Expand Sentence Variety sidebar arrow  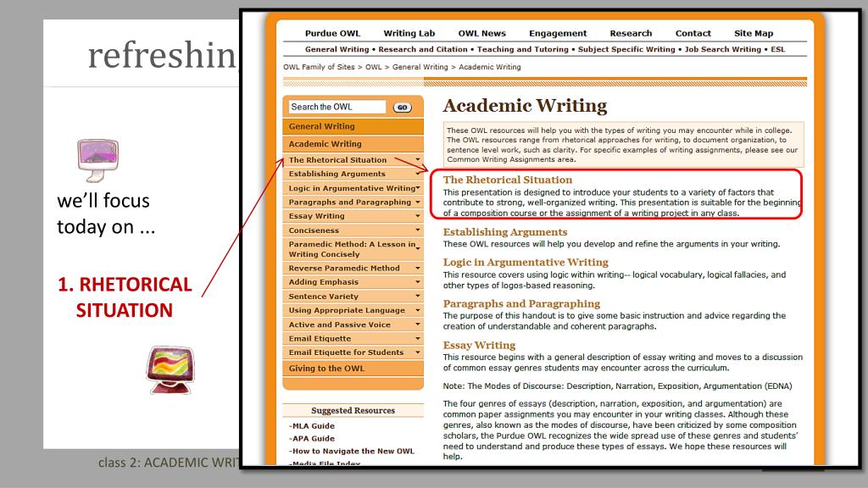coord(418,296)
